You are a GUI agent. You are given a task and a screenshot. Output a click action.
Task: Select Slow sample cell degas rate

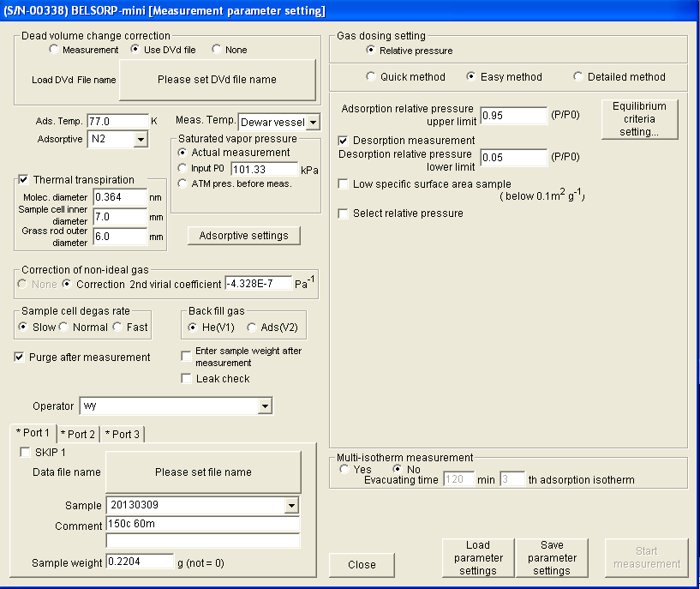tap(23, 327)
